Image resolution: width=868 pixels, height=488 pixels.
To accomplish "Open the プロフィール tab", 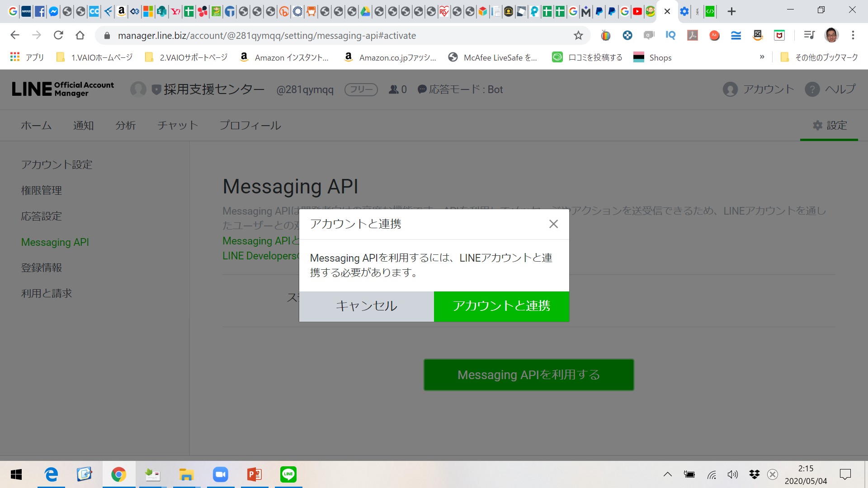I will [250, 125].
